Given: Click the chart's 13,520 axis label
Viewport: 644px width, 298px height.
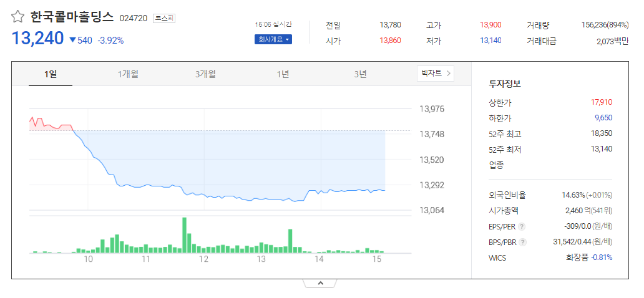Looking at the screenshot, I should (x=432, y=159).
